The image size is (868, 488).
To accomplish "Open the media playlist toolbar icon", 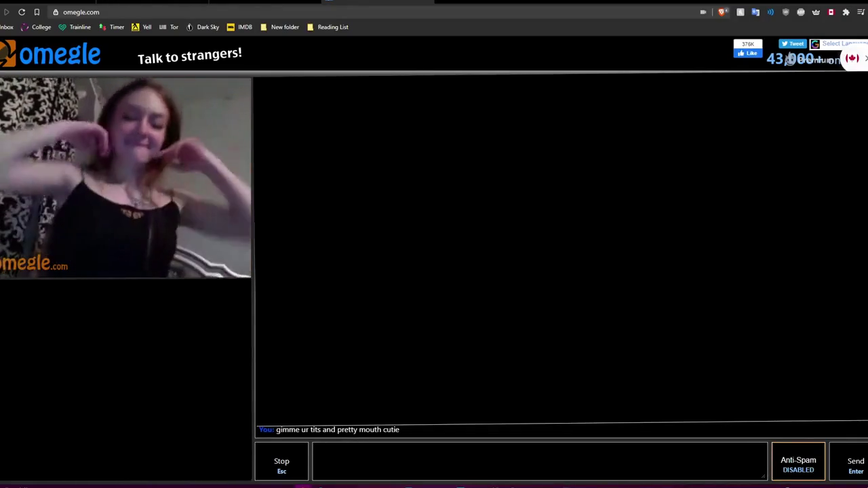I will [x=862, y=12].
